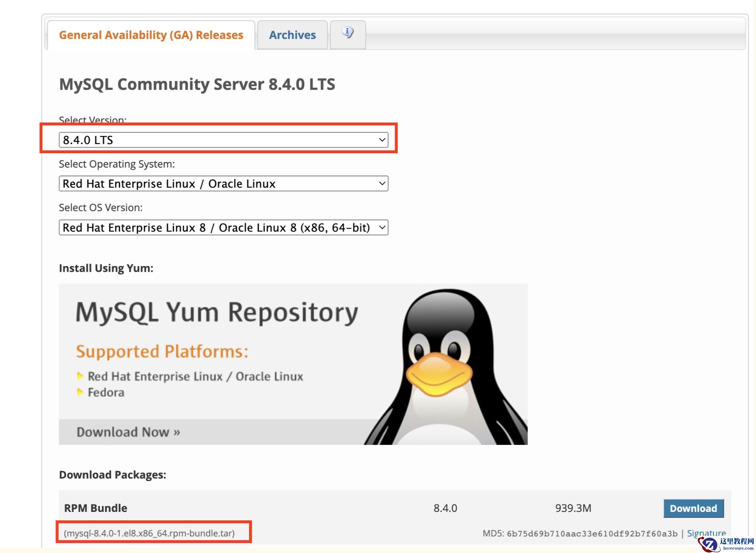Switch to the Archives tab
756x553 pixels.
click(x=292, y=35)
